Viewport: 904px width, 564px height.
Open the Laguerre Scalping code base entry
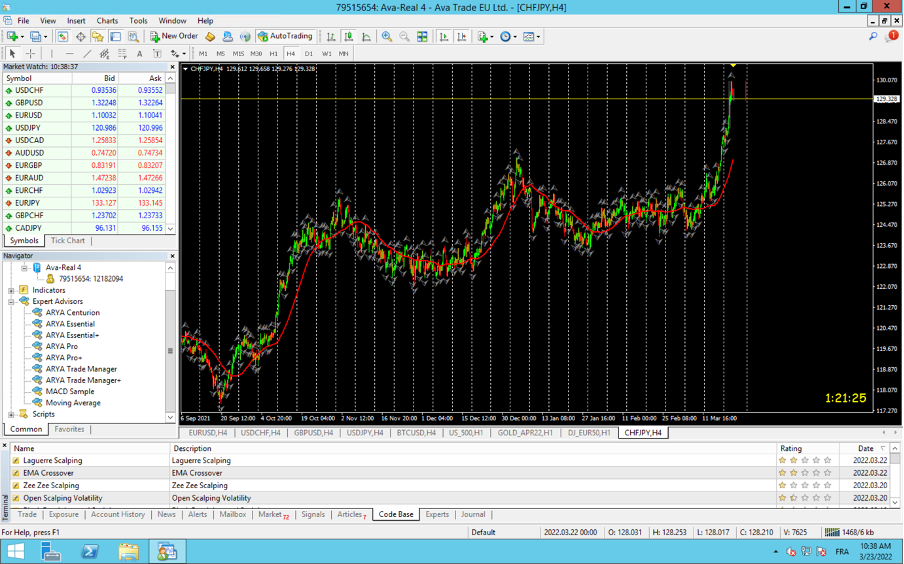pos(52,460)
